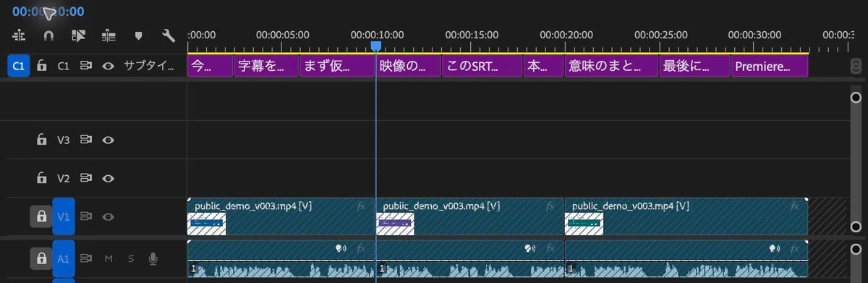Click the third video clip's teal thumbnail
The height and width of the screenshot is (283, 868).
coord(584,224)
